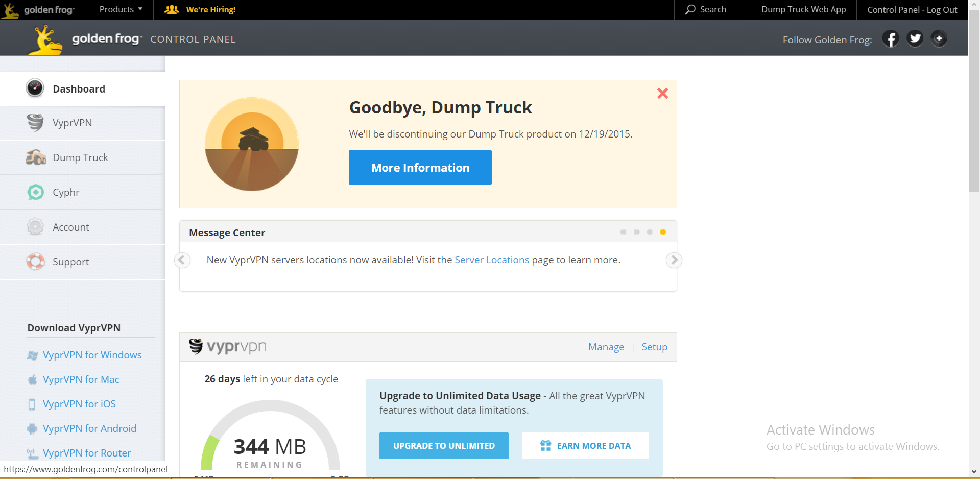
Task: Click the gift icon on Earn More Data
Action: tap(545, 446)
